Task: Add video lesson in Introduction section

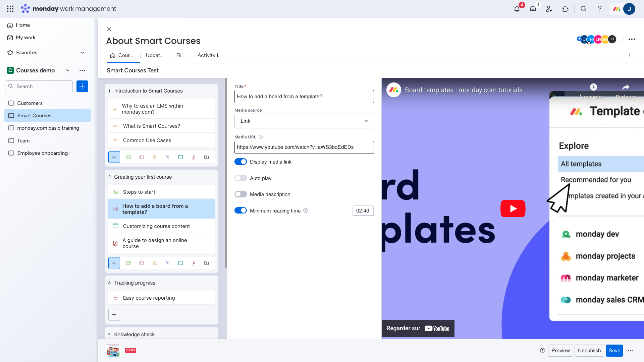Action: [142, 157]
